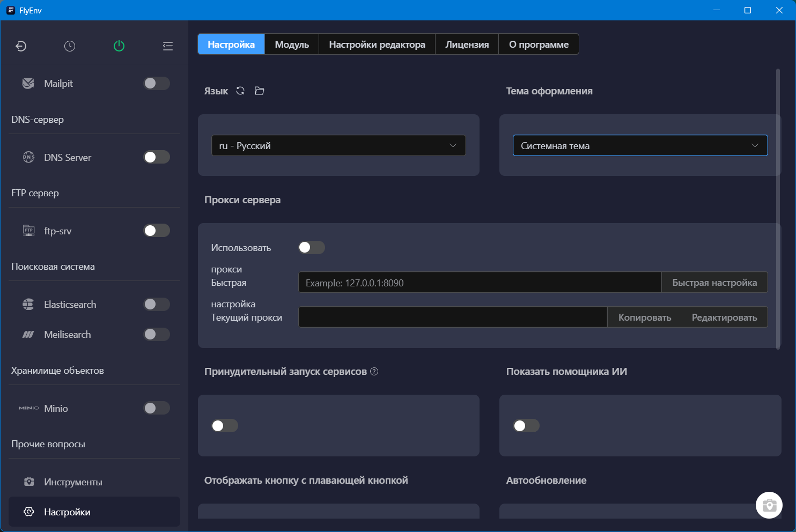Click the Быстрая настройка button

pos(714,283)
